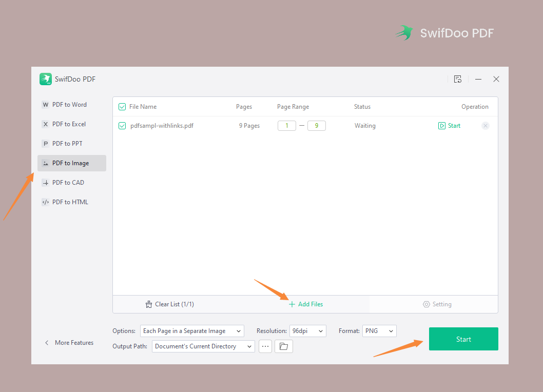Click the large green Start button

tap(463, 339)
